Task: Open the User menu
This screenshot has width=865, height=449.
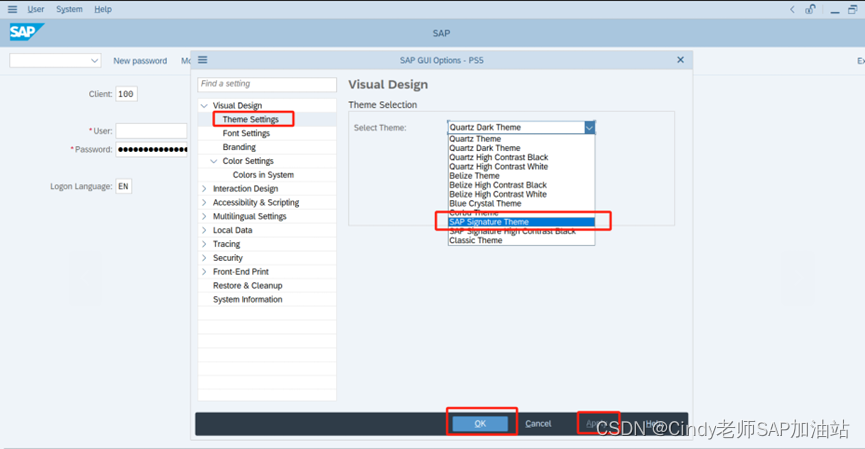Action: coord(36,9)
